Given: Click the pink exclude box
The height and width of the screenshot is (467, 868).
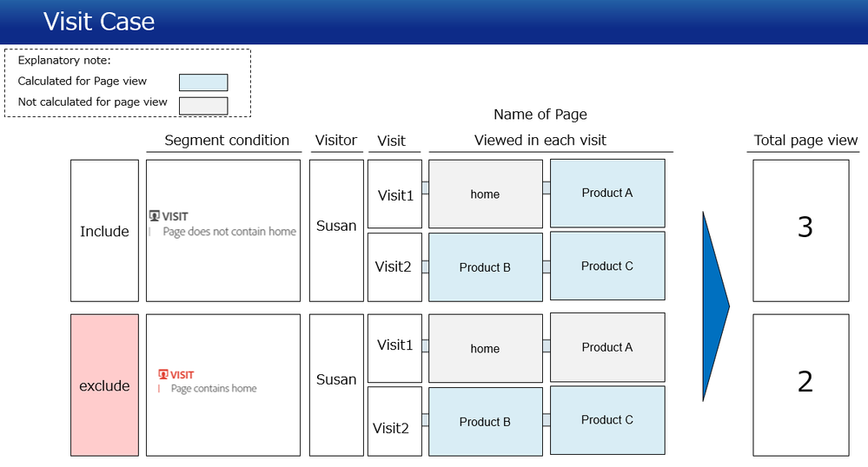Looking at the screenshot, I should (x=104, y=385).
